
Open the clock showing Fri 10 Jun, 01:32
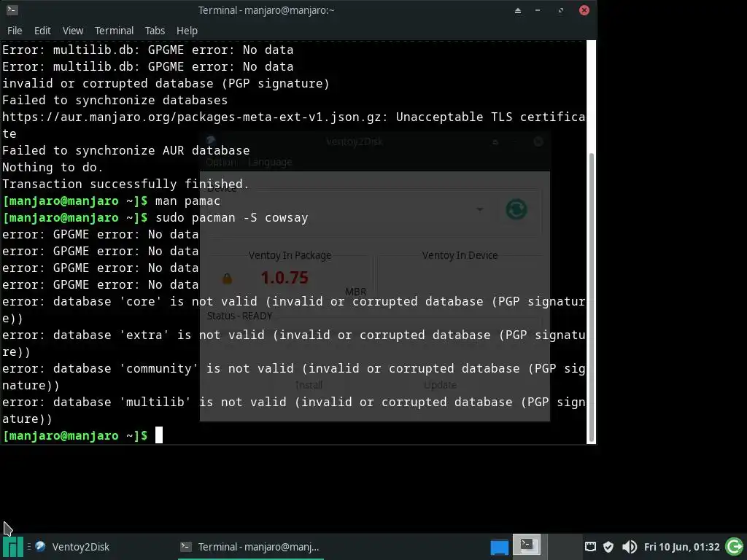click(x=681, y=547)
